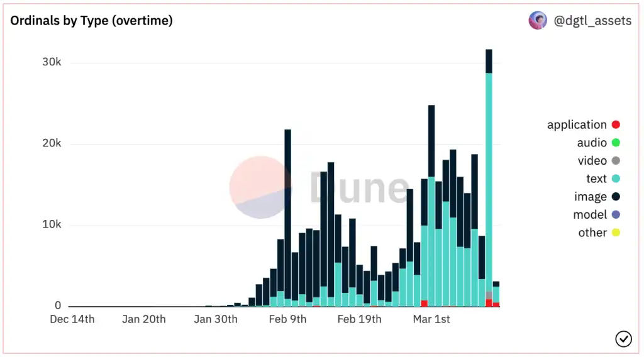
Task: Toggle the model series legend label
Action: tap(590, 214)
